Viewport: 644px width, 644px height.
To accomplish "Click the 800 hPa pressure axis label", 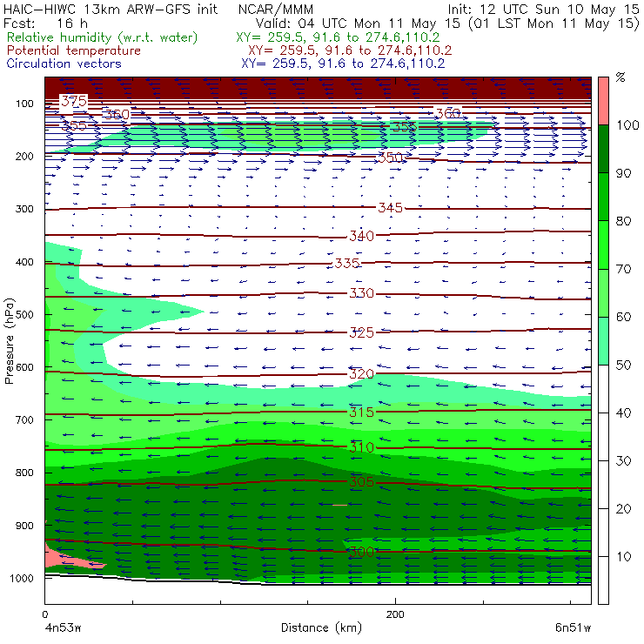I will (x=24, y=473).
